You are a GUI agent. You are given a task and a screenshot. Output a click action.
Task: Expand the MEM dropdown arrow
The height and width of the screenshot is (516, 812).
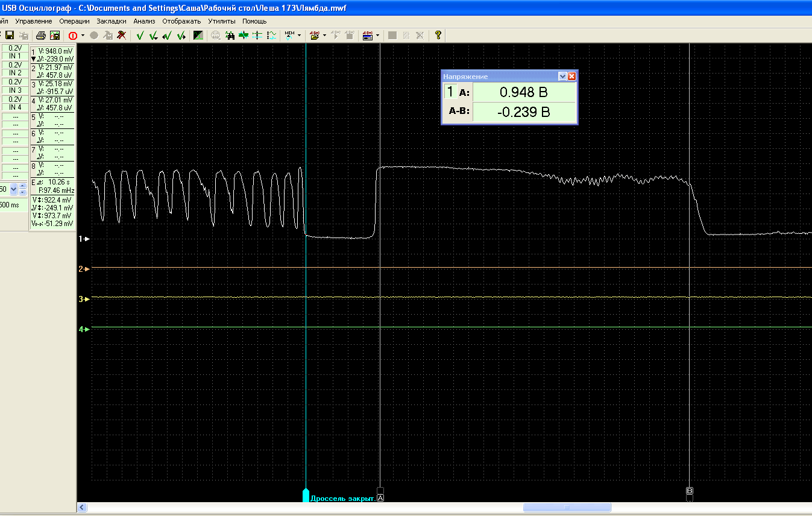300,36
